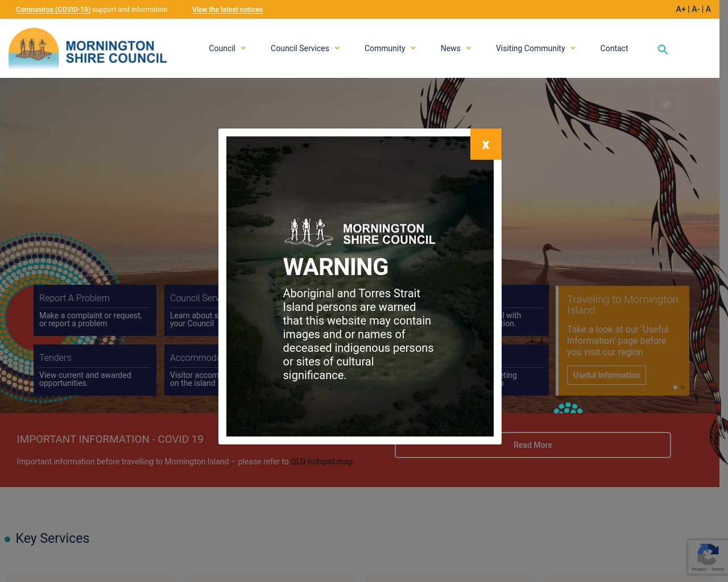728x582 pixels.
Task: Reset font size with the A link
Action: 708,9
